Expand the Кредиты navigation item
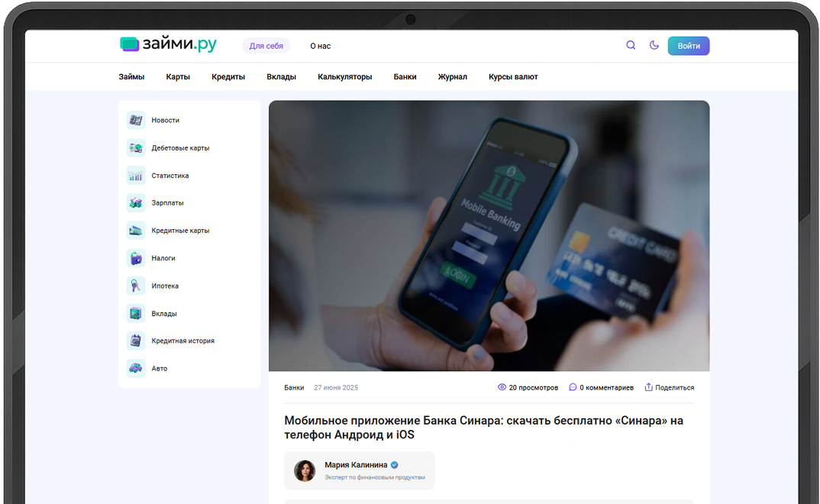This screenshot has height=504, width=820. 228,77
